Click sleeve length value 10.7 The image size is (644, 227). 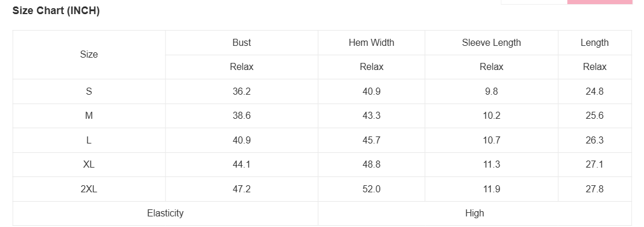[x=491, y=140]
